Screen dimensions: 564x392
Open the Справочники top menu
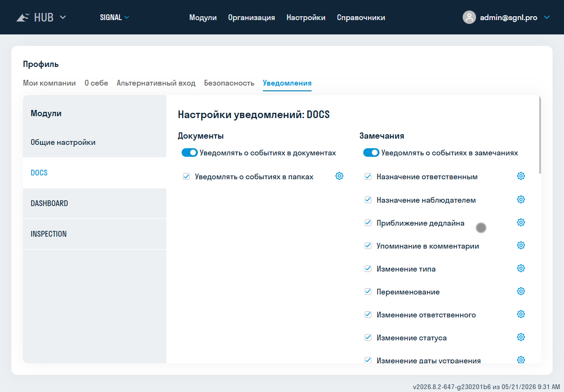pyautogui.click(x=361, y=17)
